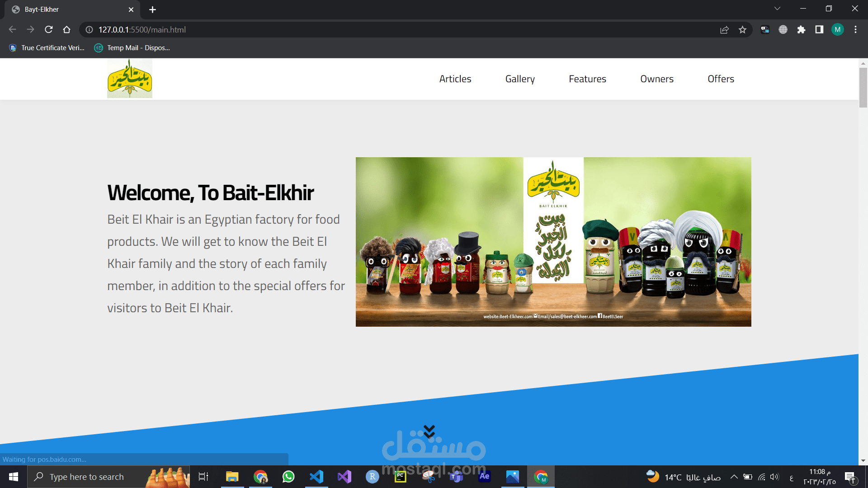Open WhatsApp from the taskbar
The width and height of the screenshot is (868, 488).
288,477
